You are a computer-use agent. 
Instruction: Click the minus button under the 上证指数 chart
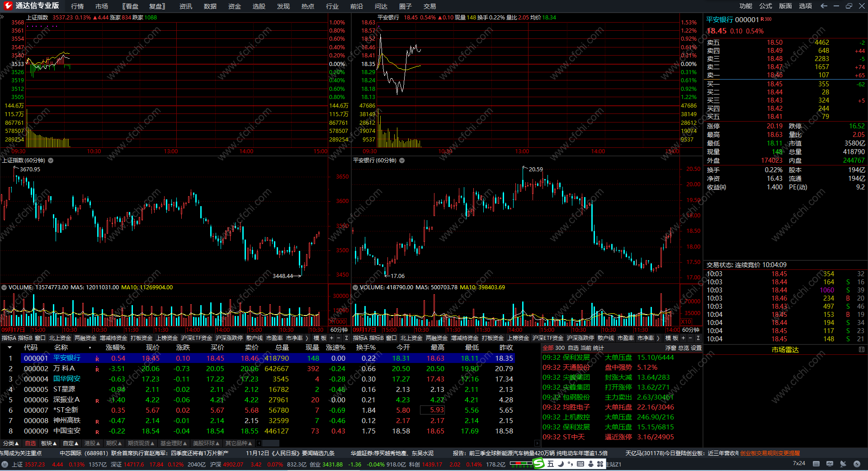tap(339, 338)
